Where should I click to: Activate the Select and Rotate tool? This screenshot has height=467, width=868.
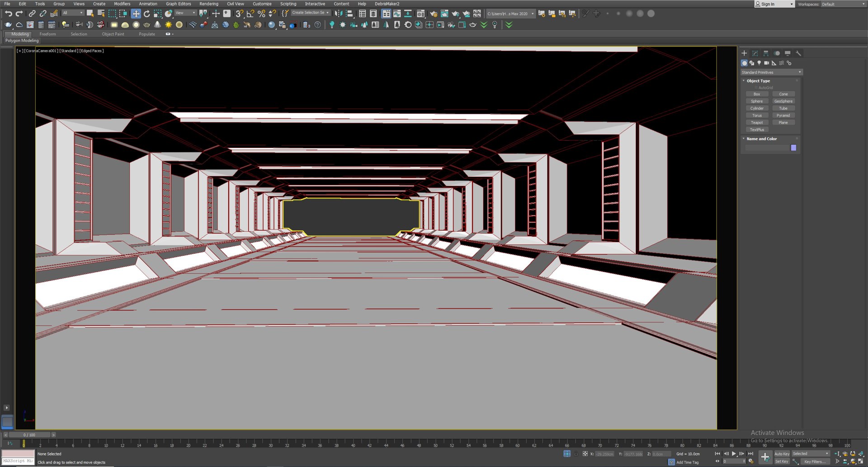(146, 14)
